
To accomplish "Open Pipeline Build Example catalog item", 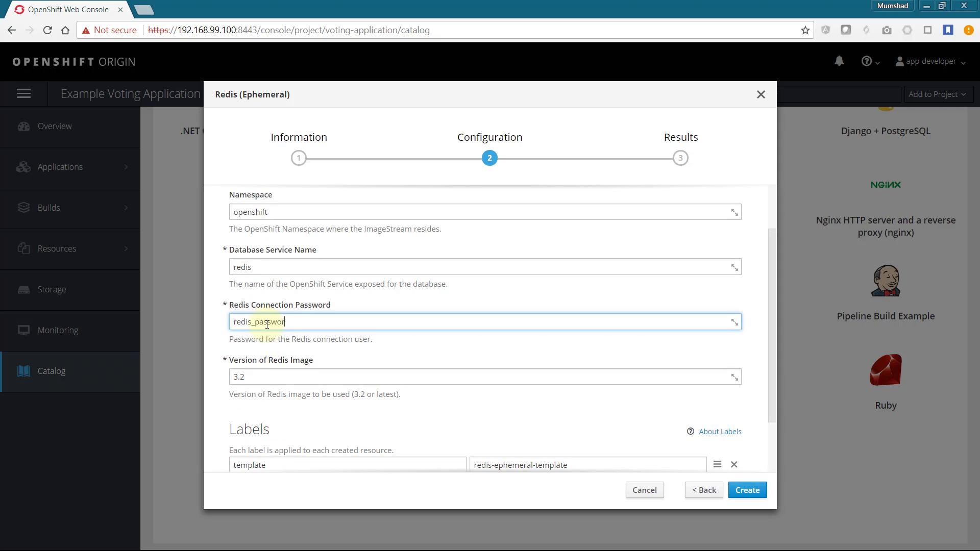I will [886, 316].
